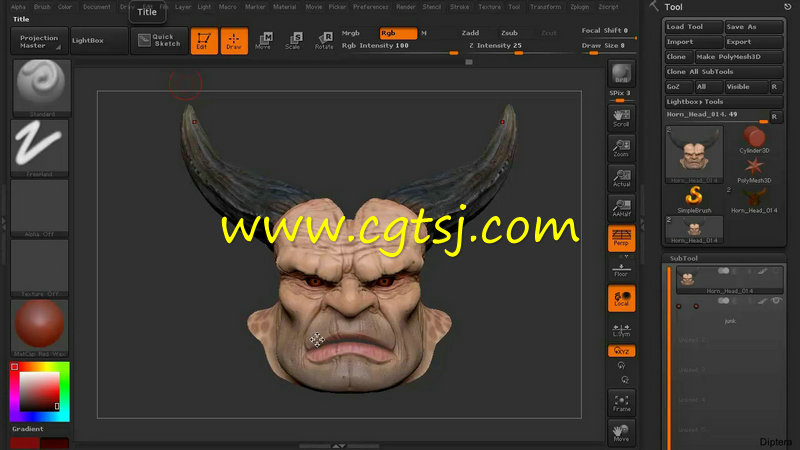
Task: Open the Preferences menu
Action: [x=371, y=7]
